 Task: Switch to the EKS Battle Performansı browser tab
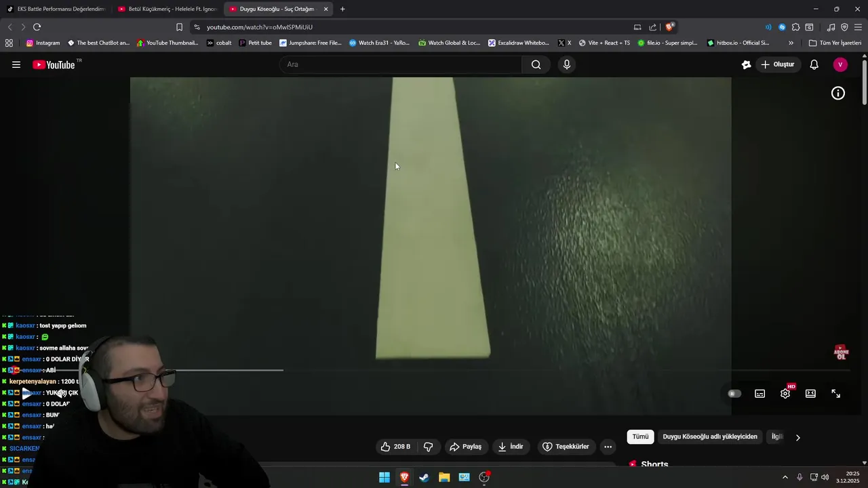[x=56, y=9]
